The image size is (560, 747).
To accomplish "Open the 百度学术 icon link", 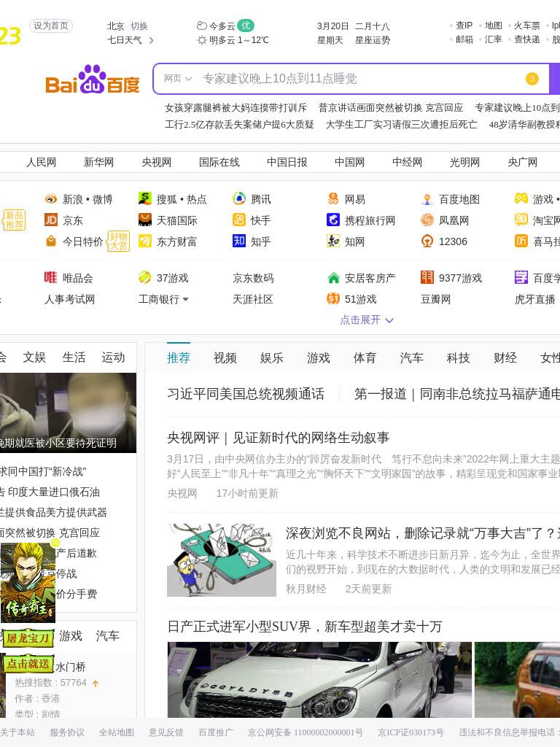I will (x=521, y=277).
